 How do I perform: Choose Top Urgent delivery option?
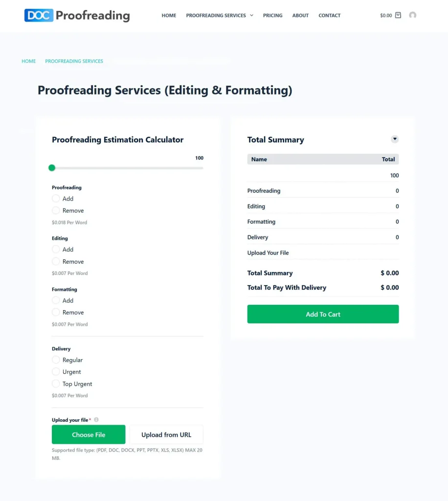click(56, 384)
